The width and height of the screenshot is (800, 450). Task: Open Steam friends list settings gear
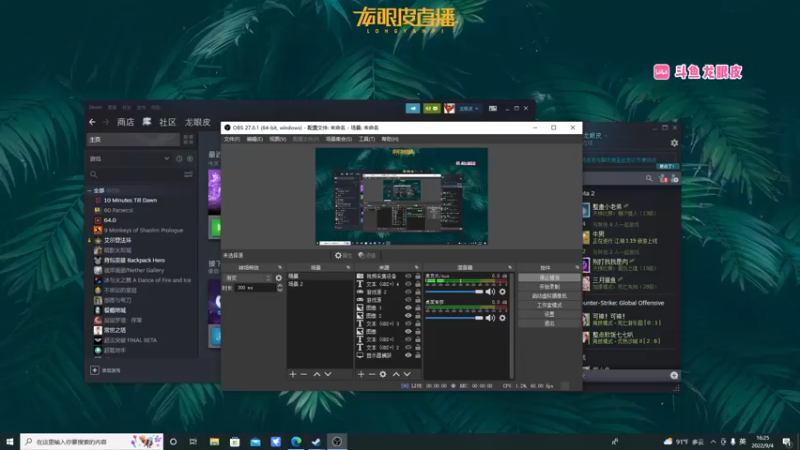[674, 143]
